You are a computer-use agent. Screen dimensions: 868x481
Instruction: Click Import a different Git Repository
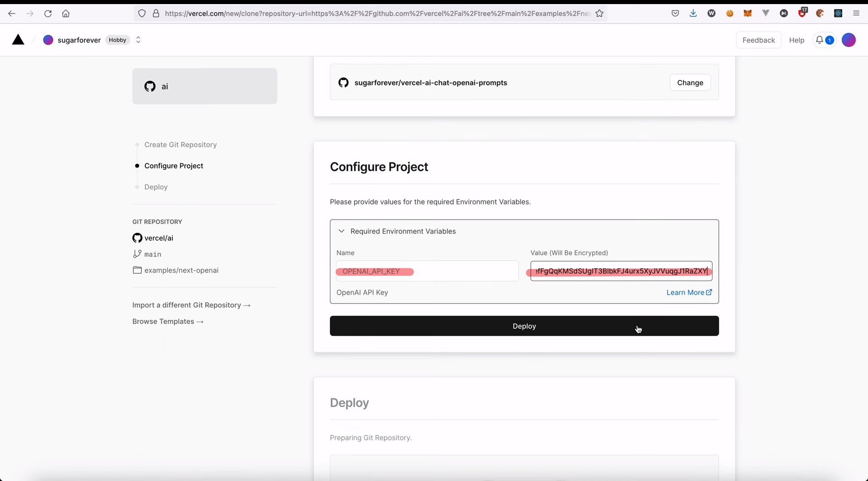coord(191,305)
